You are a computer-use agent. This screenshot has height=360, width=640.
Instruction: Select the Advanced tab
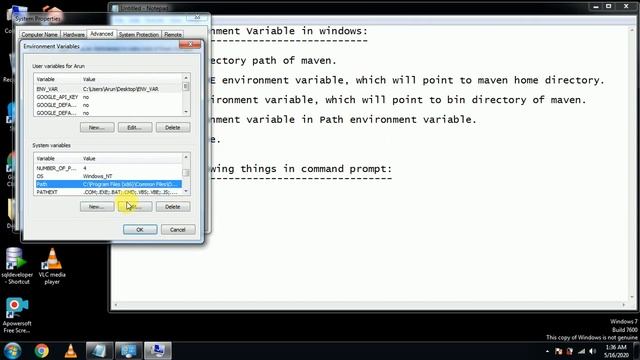coord(102,34)
